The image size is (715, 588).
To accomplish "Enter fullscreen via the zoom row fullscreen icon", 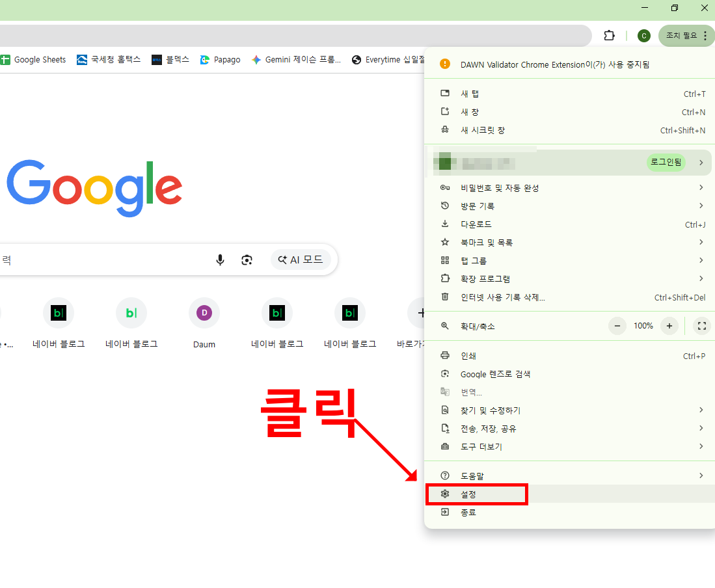I will (x=701, y=326).
